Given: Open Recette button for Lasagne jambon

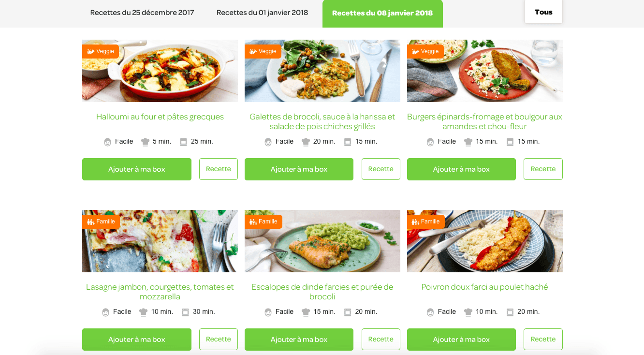Looking at the screenshot, I should coord(219,339).
